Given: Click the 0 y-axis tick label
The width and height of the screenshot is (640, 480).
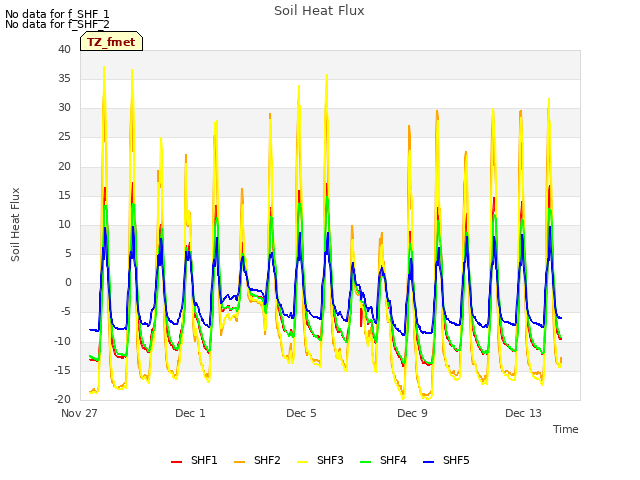Looking at the screenshot, I should (68, 283).
